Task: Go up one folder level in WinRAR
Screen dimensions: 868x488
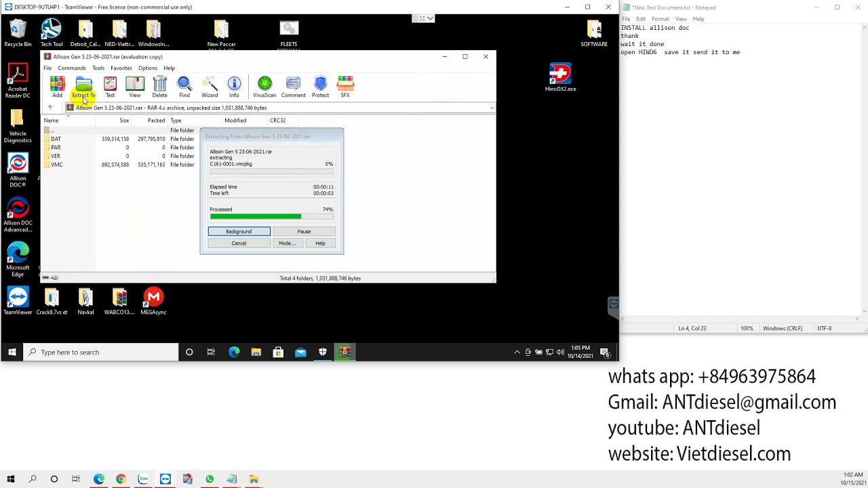Action: coord(50,108)
